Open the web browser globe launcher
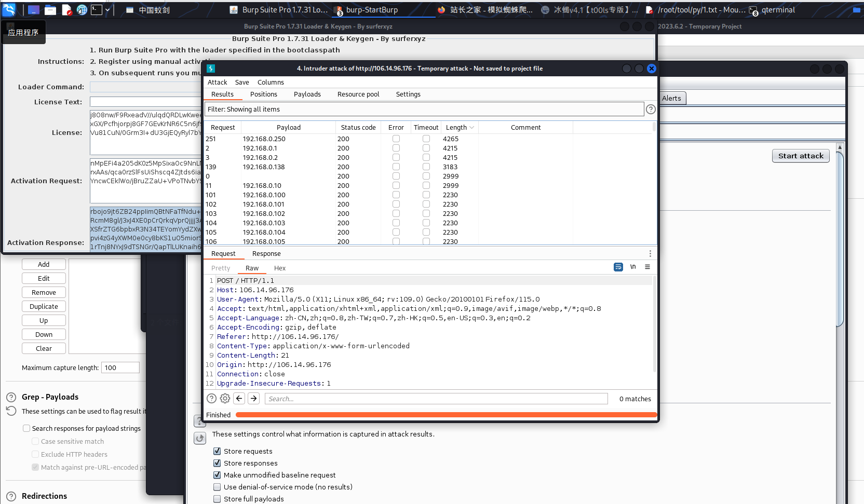Image resolution: width=864 pixels, height=504 pixels. pos(82,10)
